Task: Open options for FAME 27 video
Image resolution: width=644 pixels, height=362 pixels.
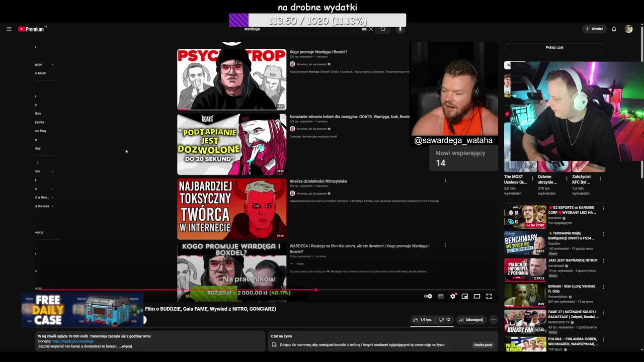Action: coord(603,313)
